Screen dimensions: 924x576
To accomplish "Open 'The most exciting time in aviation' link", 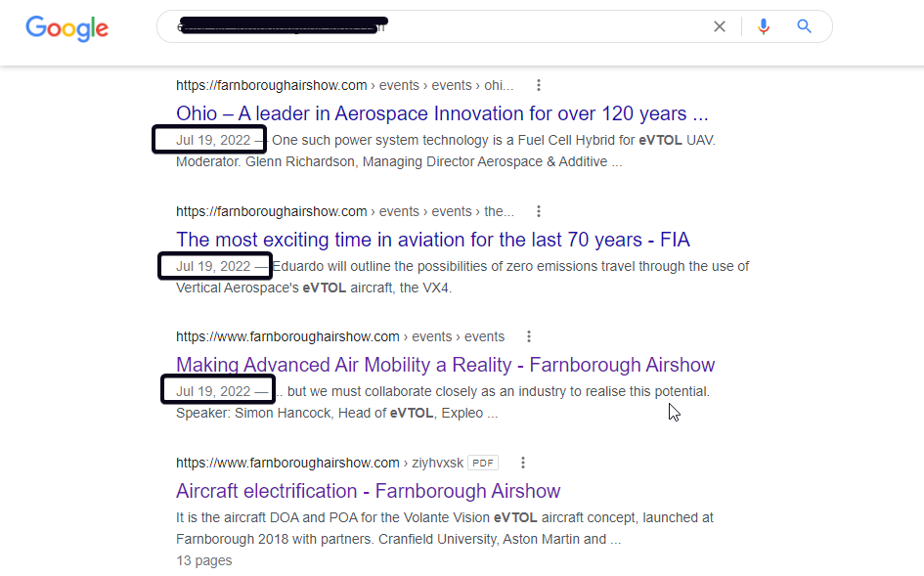I will click(x=432, y=240).
